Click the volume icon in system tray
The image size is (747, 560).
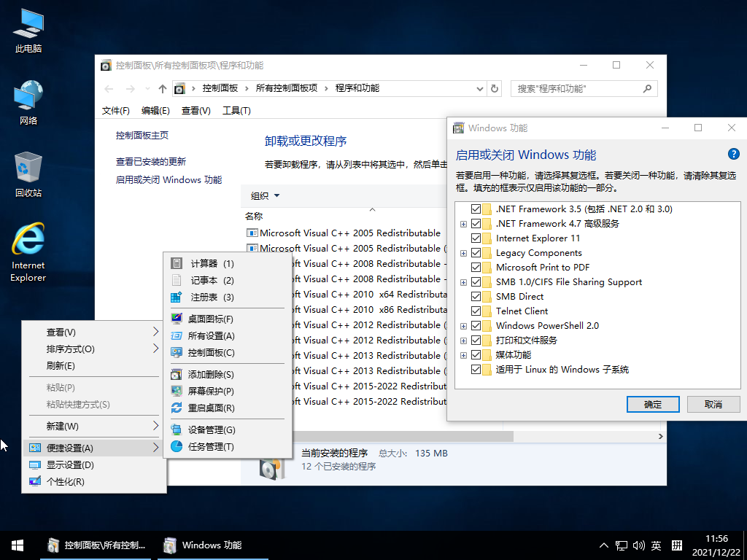click(x=639, y=545)
